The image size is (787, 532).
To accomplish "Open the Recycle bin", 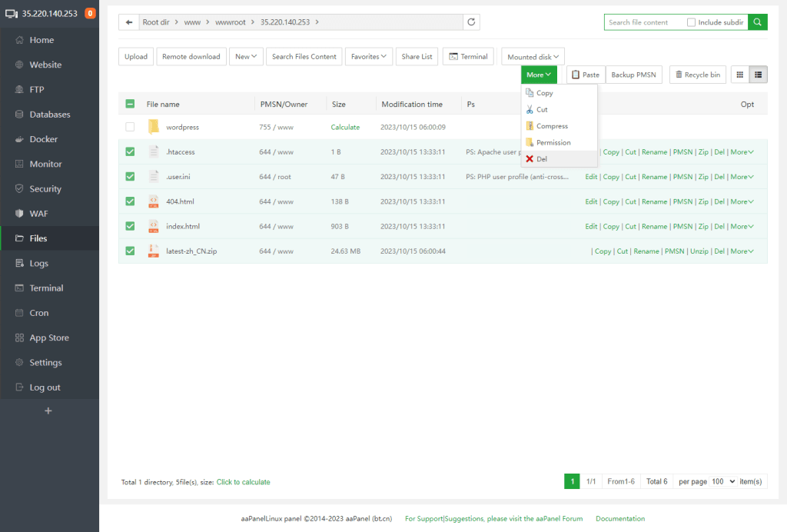I will (x=697, y=75).
